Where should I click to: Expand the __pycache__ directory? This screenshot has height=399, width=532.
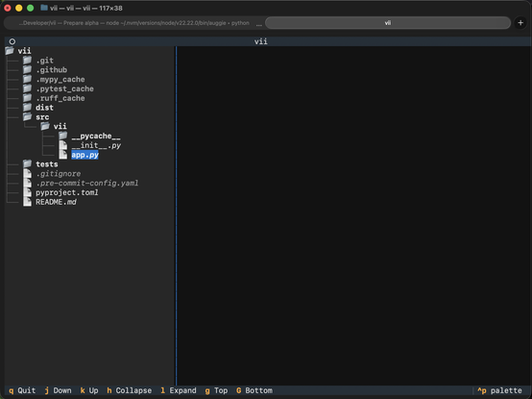pyautogui.click(x=96, y=136)
